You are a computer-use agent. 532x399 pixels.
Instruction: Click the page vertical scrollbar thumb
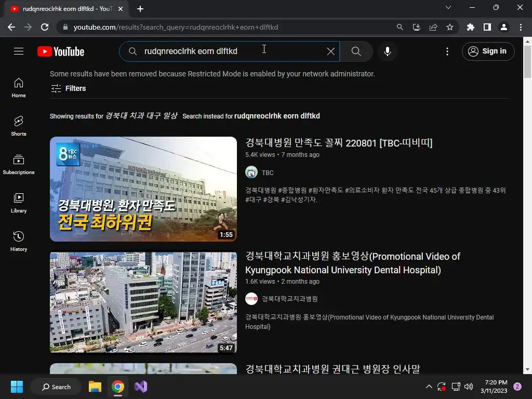pos(527,62)
